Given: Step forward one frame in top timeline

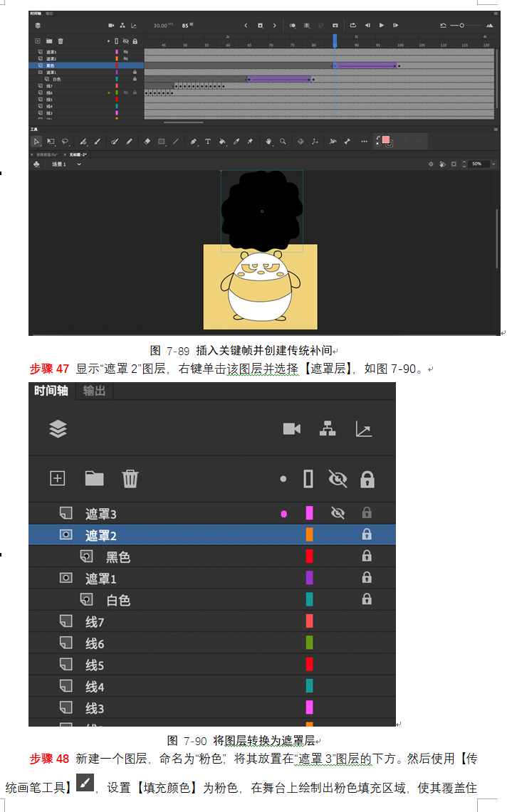Looking at the screenshot, I should click(x=395, y=26).
